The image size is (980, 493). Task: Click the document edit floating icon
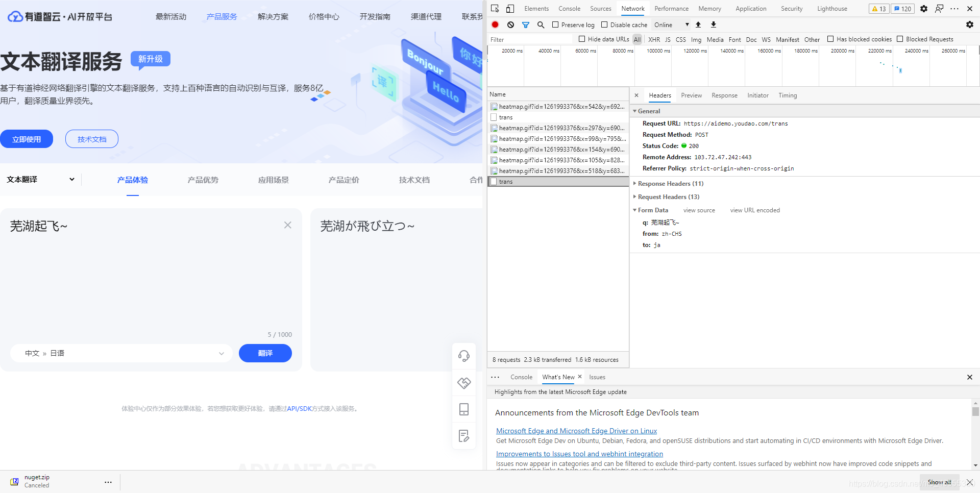coord(464,436)
